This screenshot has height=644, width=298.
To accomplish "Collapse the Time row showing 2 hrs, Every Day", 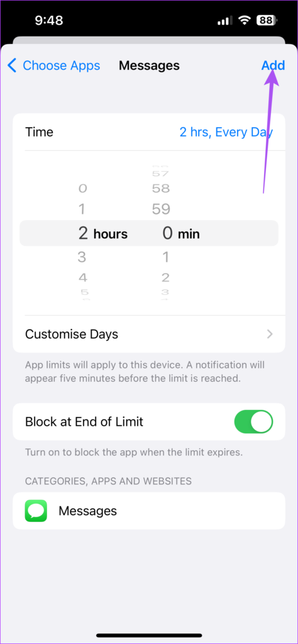I will (x=149, y=132).
